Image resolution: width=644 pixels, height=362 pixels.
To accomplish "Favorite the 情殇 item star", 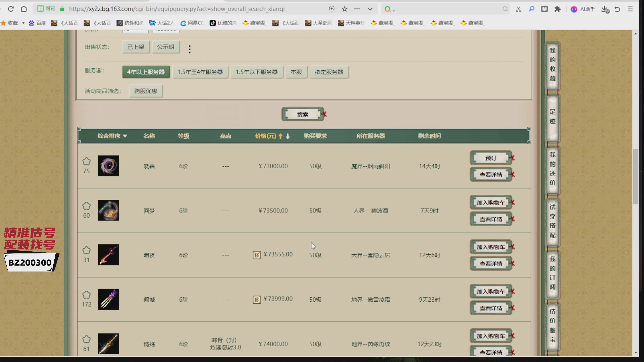I will point(87,340).
